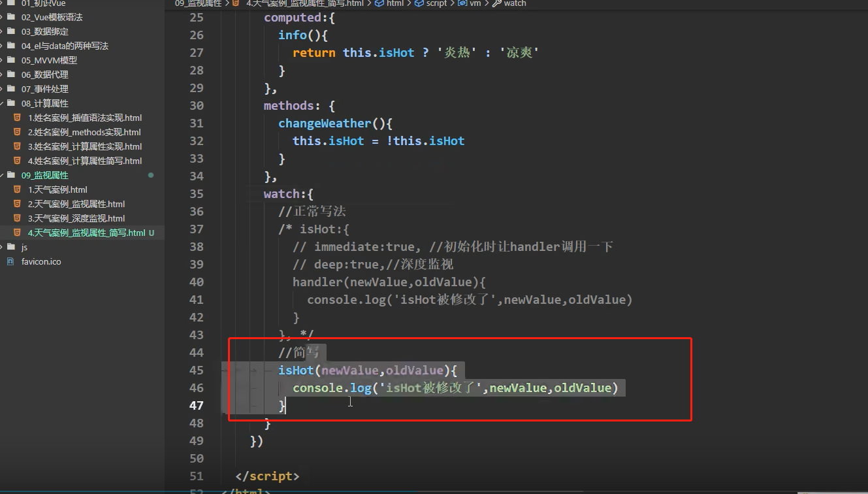The width and height of the screenshot is (868, 494).
Task: Click 'isHot(newValue,oldValue){' on line 45
Action: [x=368, y=370]
